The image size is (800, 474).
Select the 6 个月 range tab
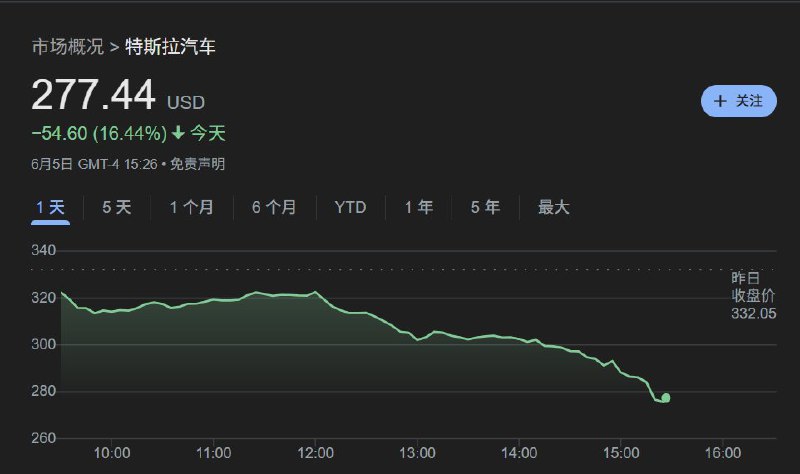(x=274, y=207)
